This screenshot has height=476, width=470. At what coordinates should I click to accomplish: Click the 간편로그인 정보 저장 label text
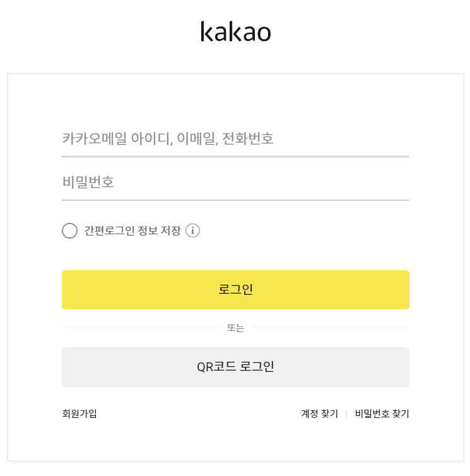click(132, 230)
